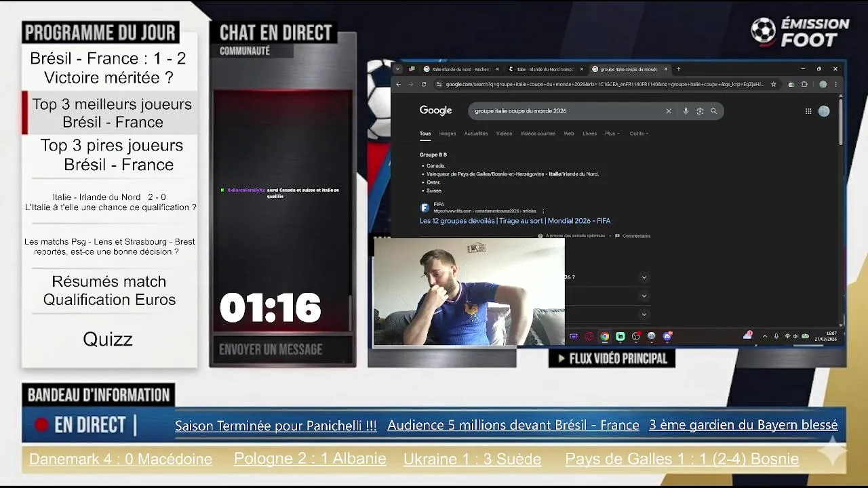Switch to 'Italie Irlande du nord - Recherche' tab
This screenshot has height=488, width=868.
[x=460, y=69]
